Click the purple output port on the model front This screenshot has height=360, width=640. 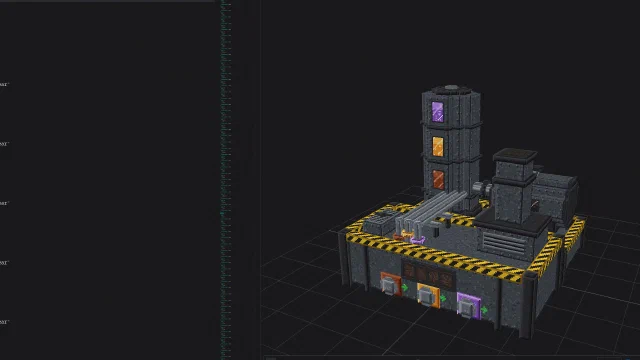pos(469,305)
